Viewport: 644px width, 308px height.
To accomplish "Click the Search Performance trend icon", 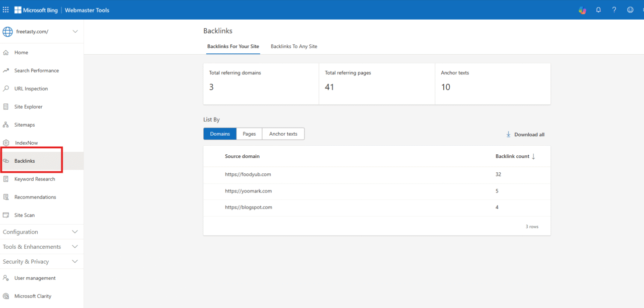I will (x=6, y=70).
